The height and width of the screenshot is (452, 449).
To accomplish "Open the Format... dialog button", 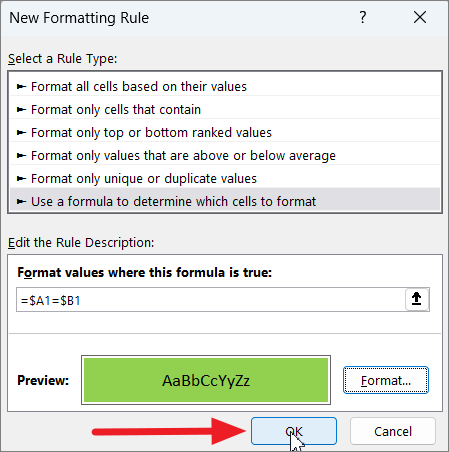I will coord(386,380).
